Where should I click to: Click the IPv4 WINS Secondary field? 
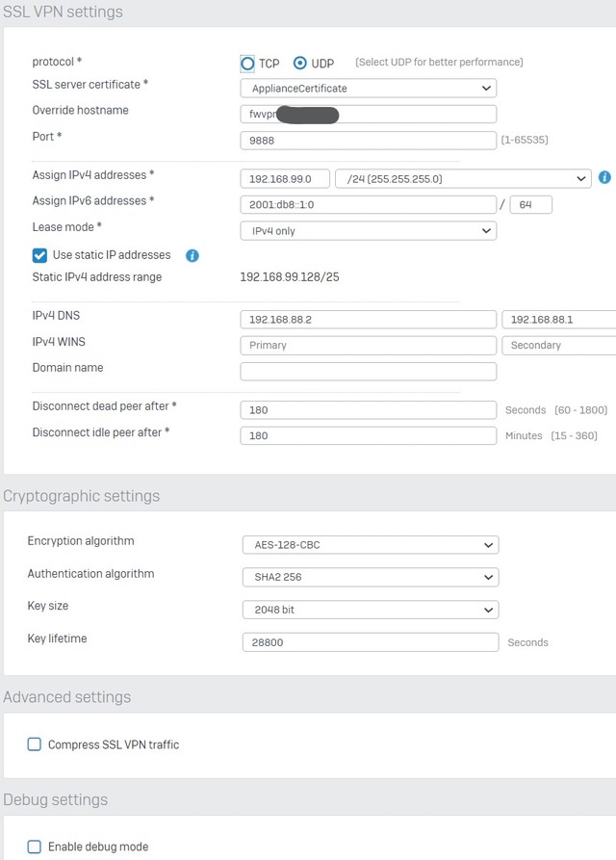pyautogui.click(x=559, y=346)
